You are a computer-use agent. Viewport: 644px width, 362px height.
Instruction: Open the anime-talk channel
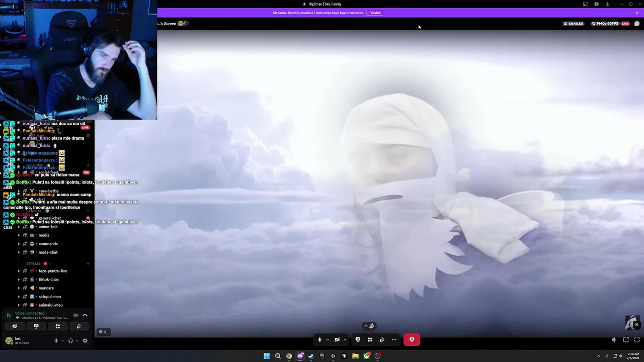coord(48,227)
